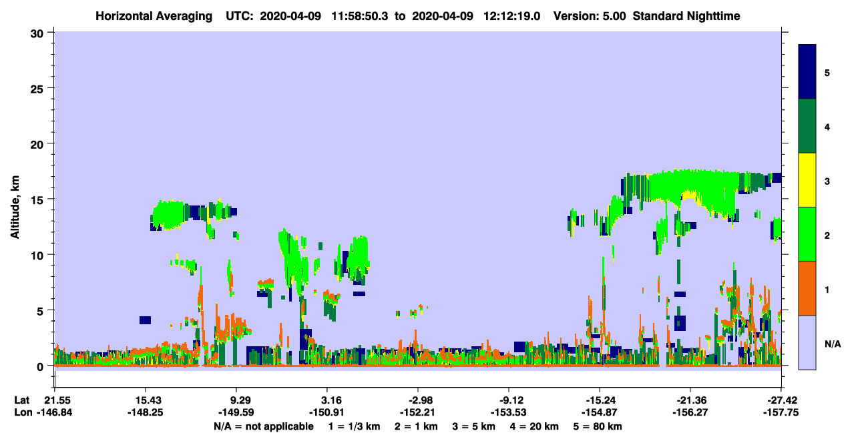Click colorbar label 1
868x445 pixels.
827,289
